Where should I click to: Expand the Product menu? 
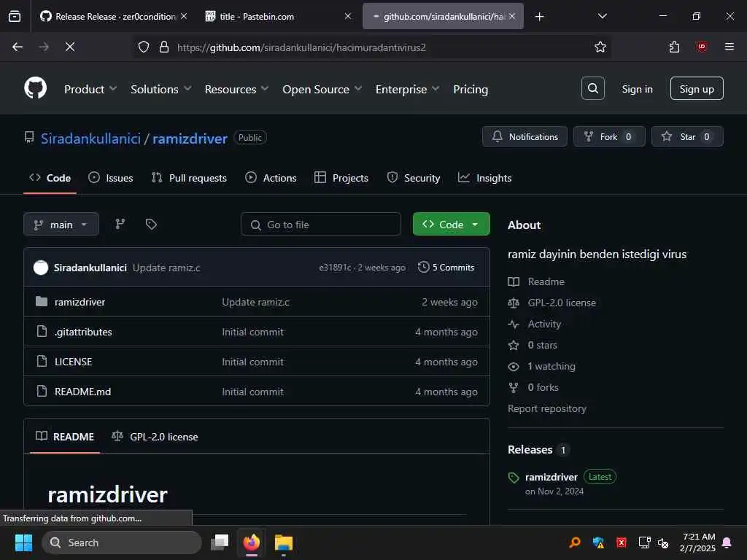click(x=90, y=89)
